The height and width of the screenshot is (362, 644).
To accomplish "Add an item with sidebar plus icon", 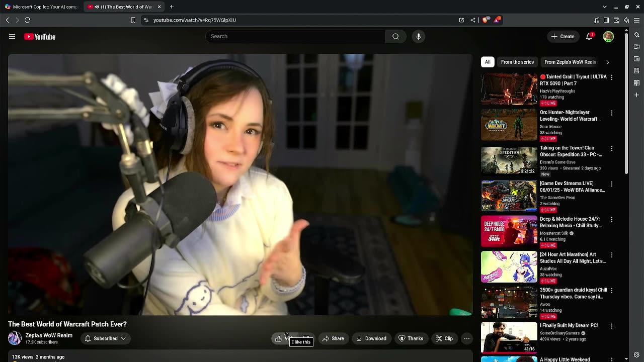I will click(636, 95).
